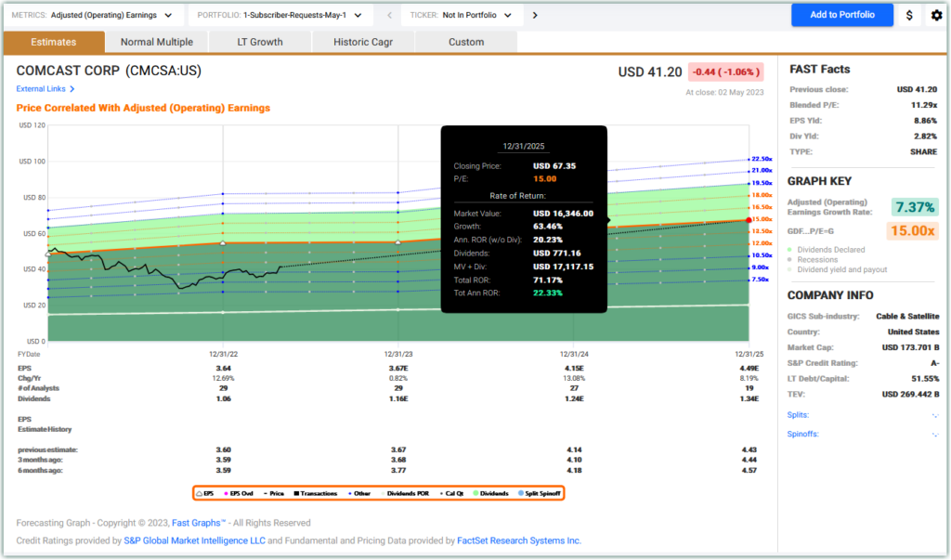Switch to the Custom tab

(466, 42)
